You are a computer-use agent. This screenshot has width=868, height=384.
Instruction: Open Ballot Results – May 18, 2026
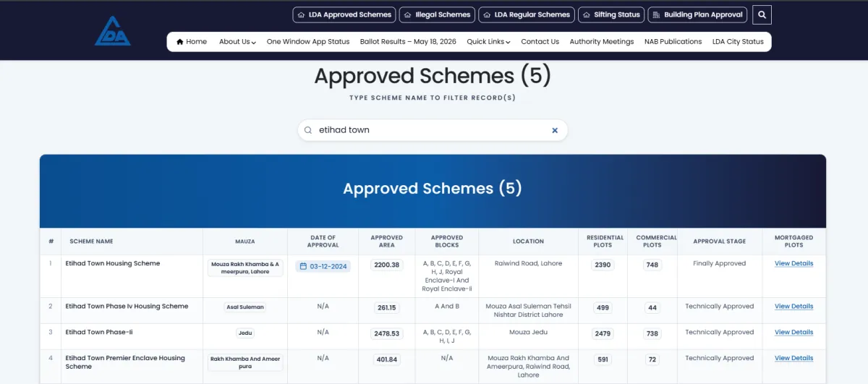408,42
